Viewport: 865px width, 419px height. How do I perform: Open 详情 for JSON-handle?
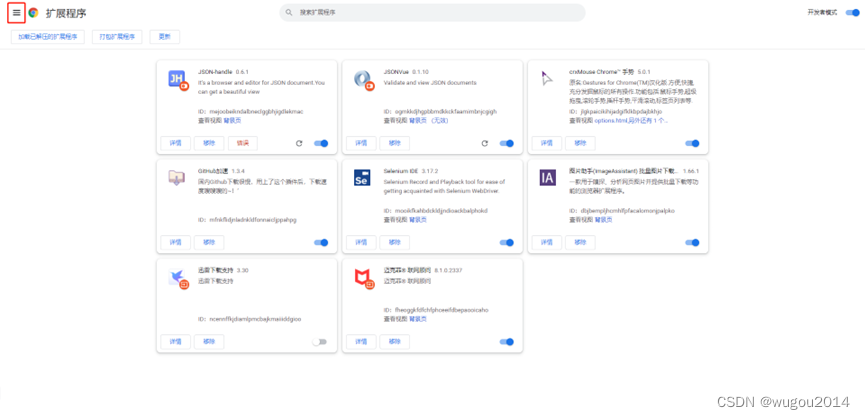[175, 143]
